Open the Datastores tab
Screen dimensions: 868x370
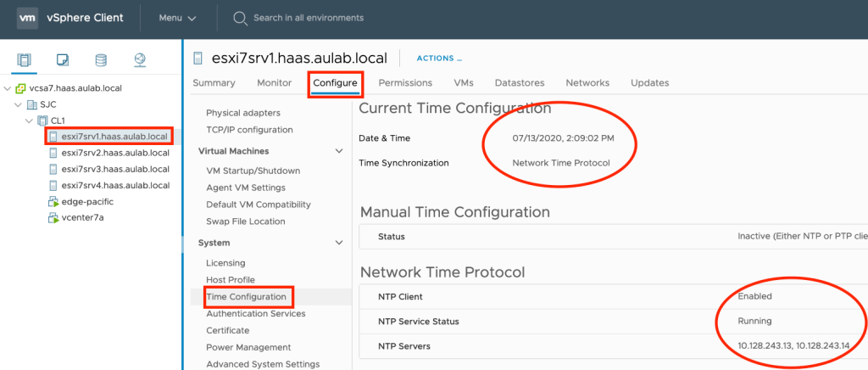click(x=519, y=83)
